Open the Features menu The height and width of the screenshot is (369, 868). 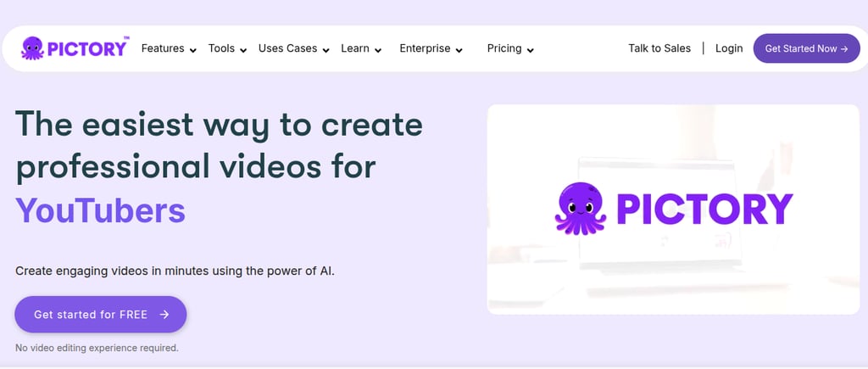[163, 48]
